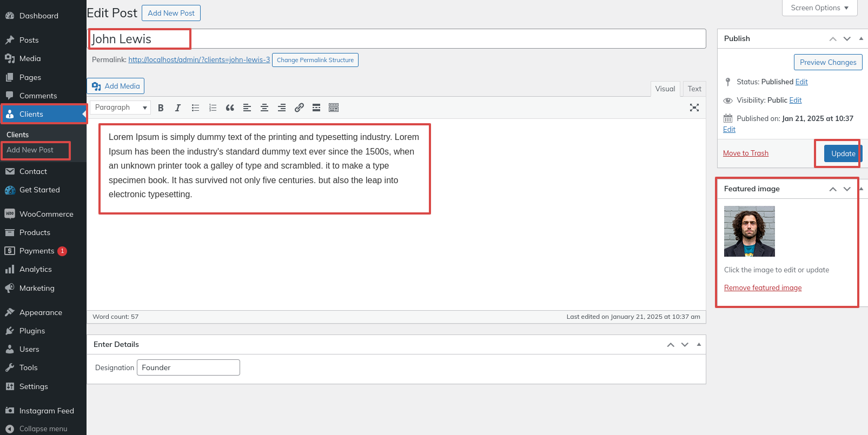
Task: Align text right
Action: click(282, 108)
